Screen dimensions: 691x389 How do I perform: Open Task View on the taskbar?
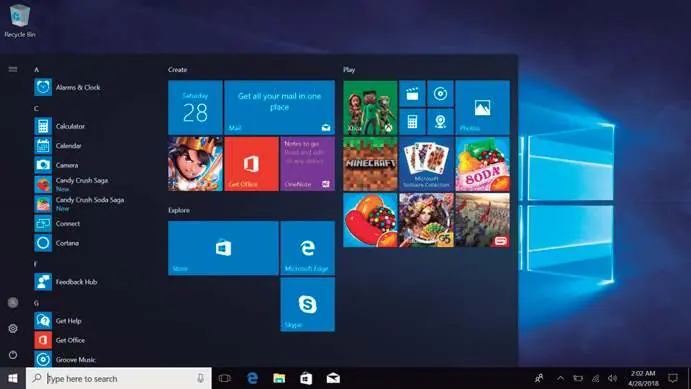tap(225, 378)
